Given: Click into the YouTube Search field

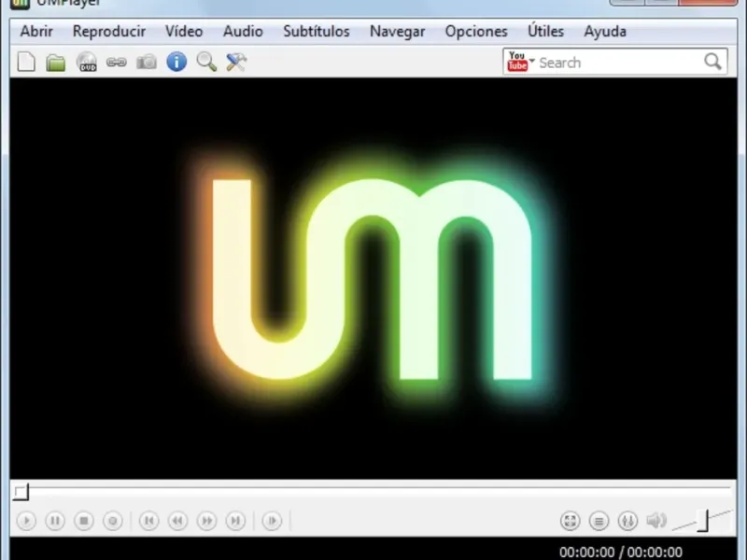Looking at the screenshot, I should point(619,63).
